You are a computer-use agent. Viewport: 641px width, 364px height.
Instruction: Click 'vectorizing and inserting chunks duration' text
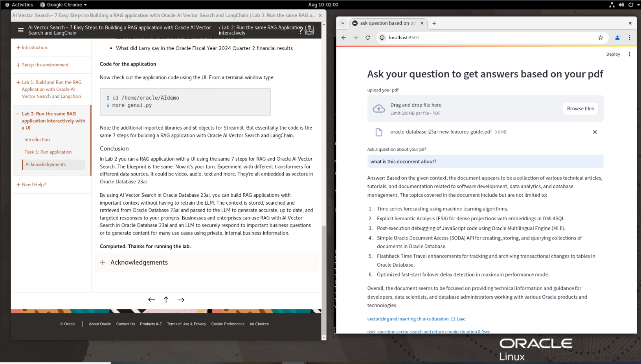(x=417, y=319)
